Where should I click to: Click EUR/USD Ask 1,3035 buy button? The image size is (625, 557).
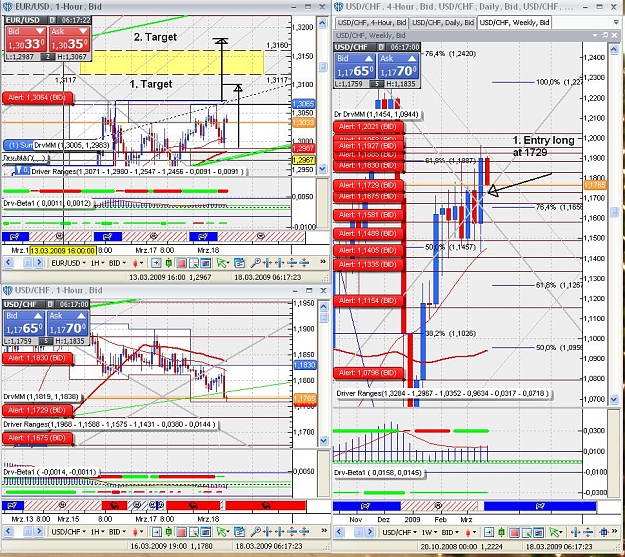(x=69, y=39)
